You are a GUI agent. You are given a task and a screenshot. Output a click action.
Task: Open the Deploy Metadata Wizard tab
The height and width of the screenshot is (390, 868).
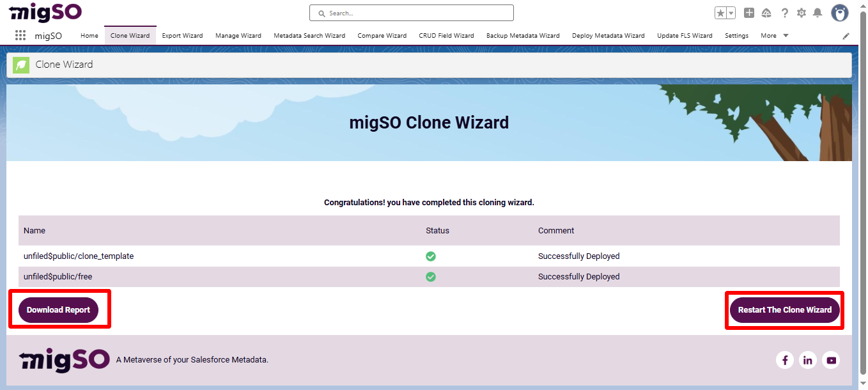tap(608, 36)
